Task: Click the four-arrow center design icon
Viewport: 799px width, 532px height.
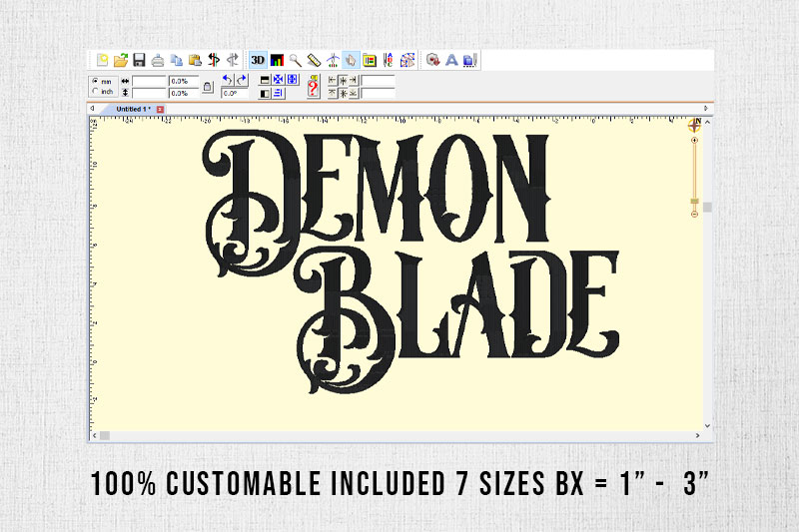Action: [x=279, y=80]
